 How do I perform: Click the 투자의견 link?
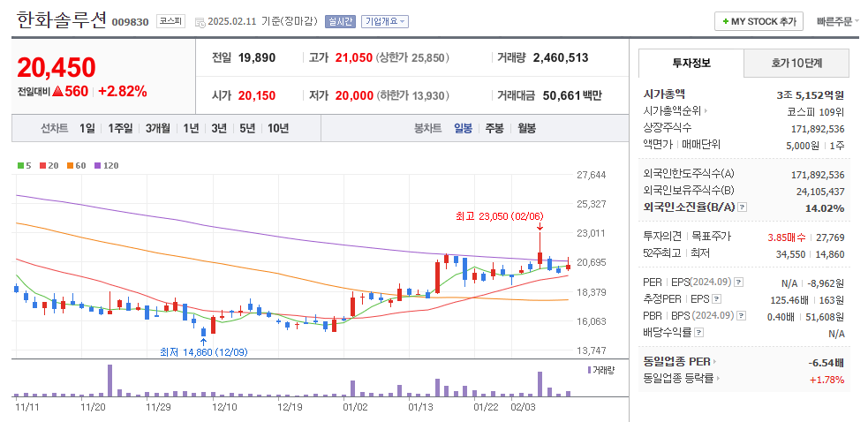coord(662,237)
